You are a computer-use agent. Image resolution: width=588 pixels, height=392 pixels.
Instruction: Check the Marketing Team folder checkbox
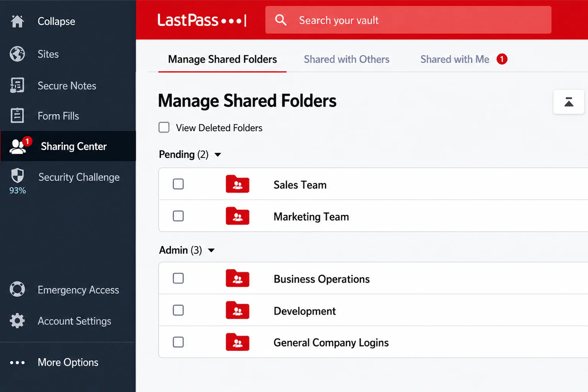pos(178,216)
